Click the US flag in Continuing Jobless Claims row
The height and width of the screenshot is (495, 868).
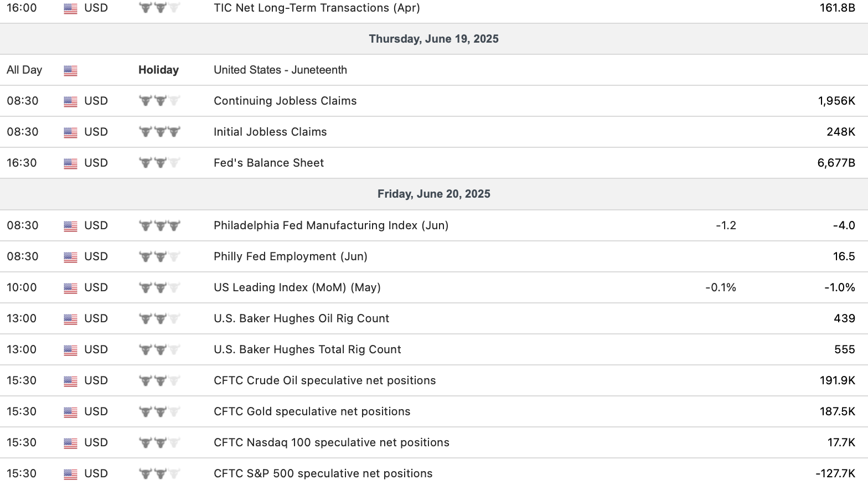[70, 101]
